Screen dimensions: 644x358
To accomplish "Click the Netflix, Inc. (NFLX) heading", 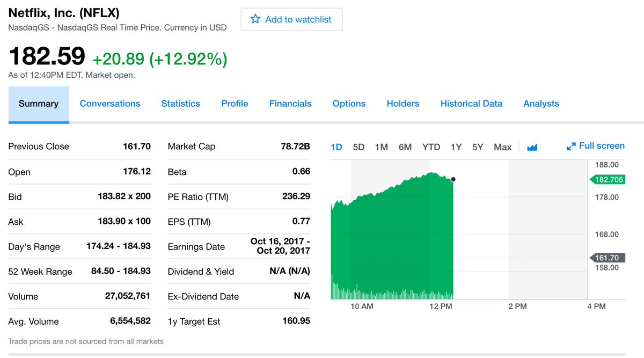I will [64, 13].
